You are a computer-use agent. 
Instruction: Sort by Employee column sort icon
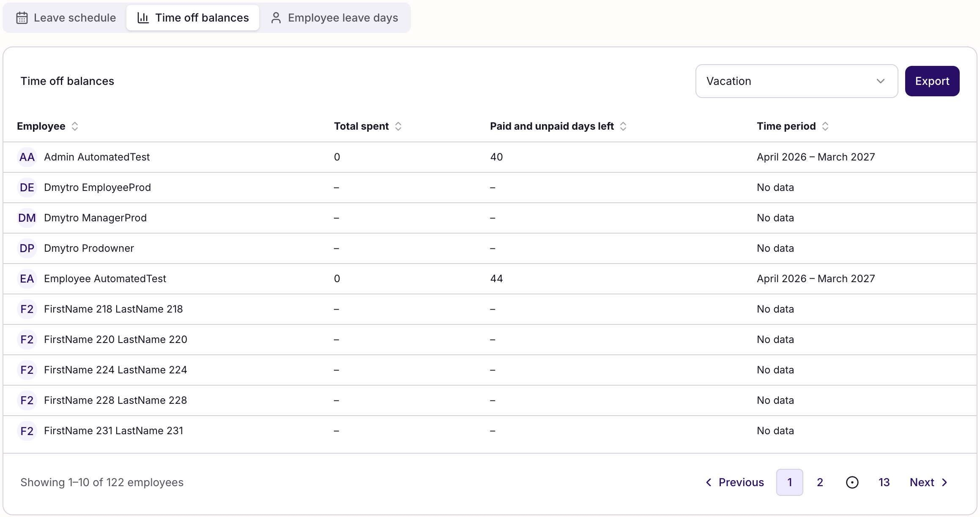click(75, 126)
